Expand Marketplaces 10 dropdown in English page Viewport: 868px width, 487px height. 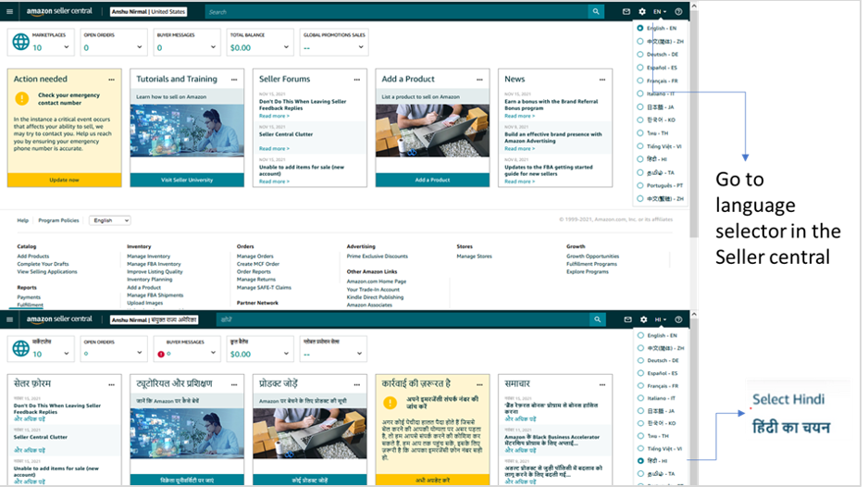(x=67, y=47)
